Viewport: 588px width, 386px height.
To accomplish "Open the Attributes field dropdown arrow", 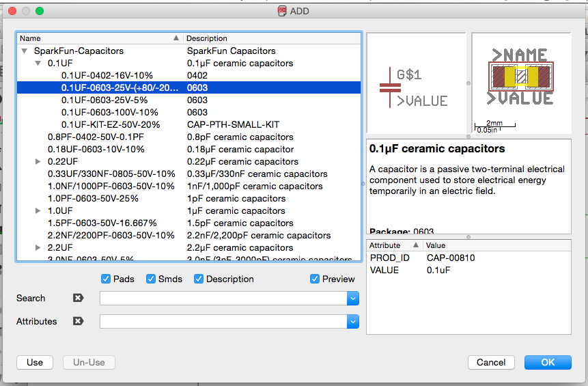I will pos(353,322).
